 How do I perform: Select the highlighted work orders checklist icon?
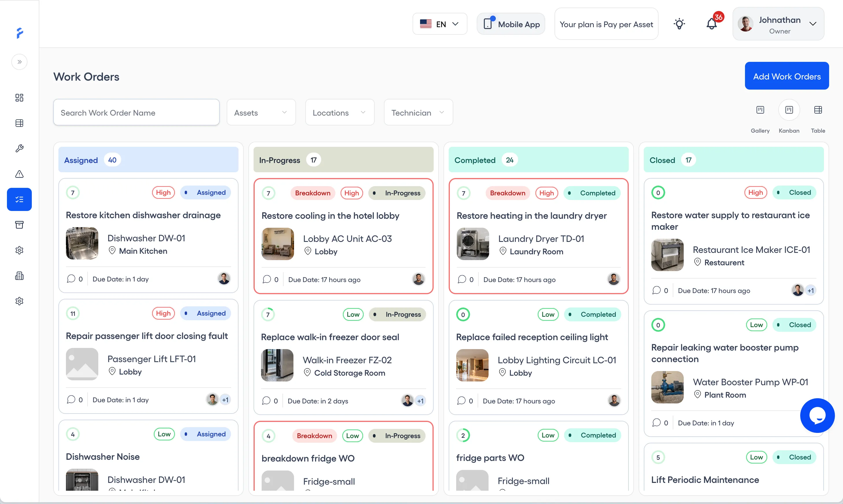[x=19, y=199]
